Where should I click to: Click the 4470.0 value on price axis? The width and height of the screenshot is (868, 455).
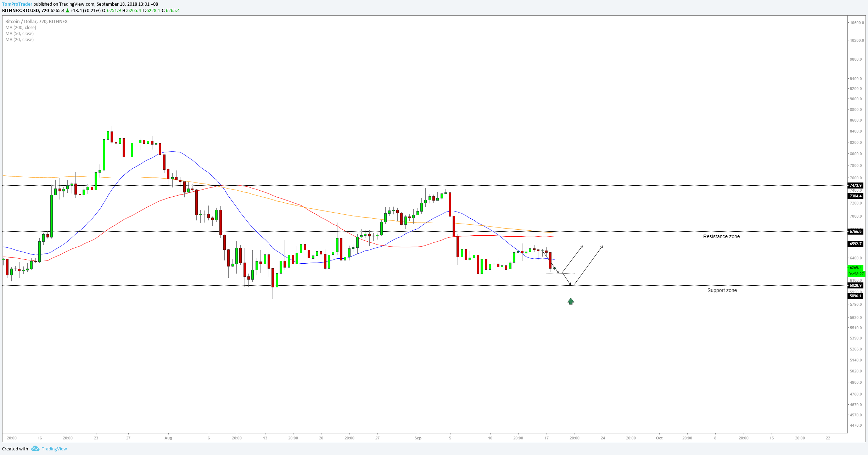pyautogui.click(x=856, y=425)
